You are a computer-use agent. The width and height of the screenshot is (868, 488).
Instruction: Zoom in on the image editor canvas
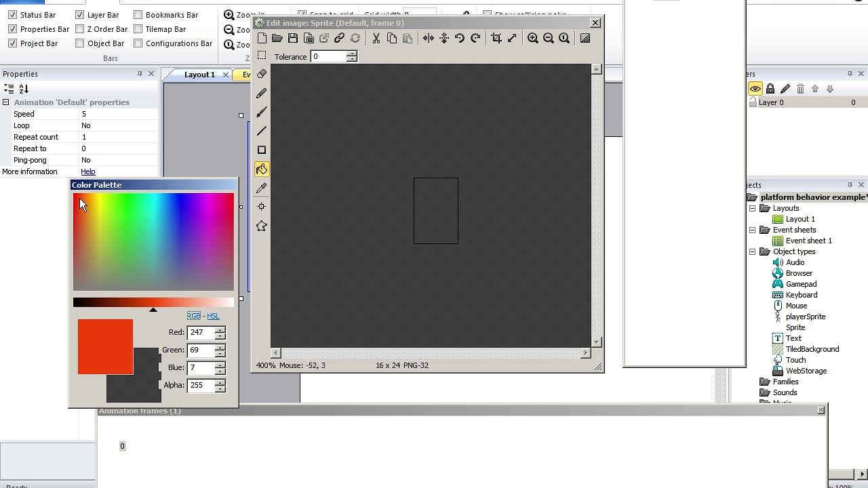[533, 39]
